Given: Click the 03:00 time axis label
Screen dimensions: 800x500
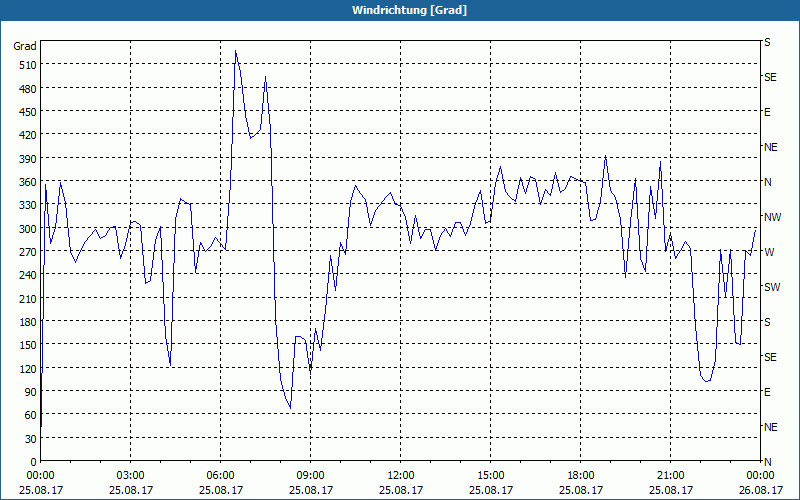Looking at the screenshot, I should (131, 476).
